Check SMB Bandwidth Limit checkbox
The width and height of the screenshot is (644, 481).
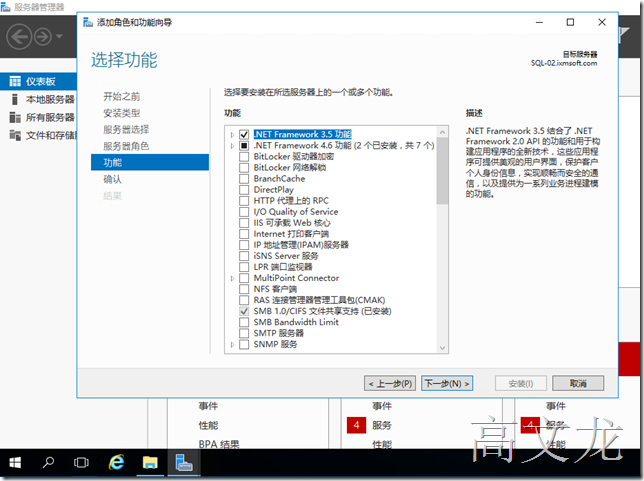coord(244,322)
